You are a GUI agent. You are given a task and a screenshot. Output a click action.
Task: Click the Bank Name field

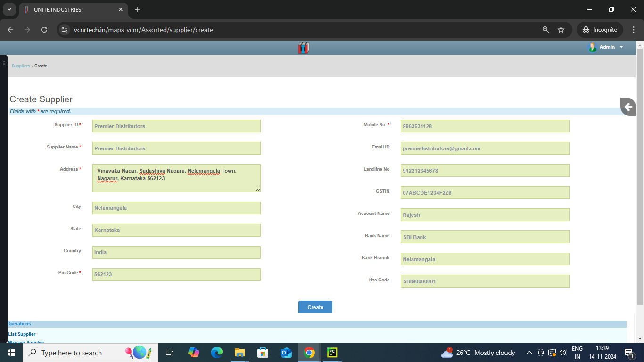point(485,237)
